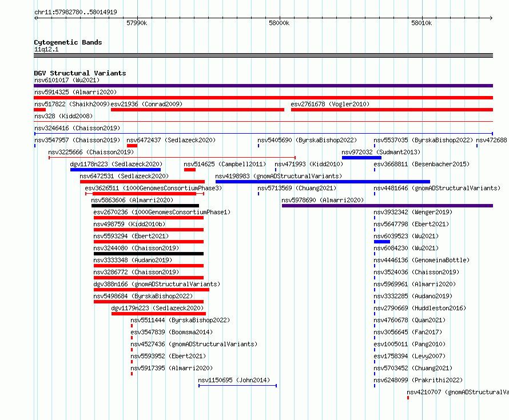Select the blue nsv6039523 variant bar

coord(382,242)
